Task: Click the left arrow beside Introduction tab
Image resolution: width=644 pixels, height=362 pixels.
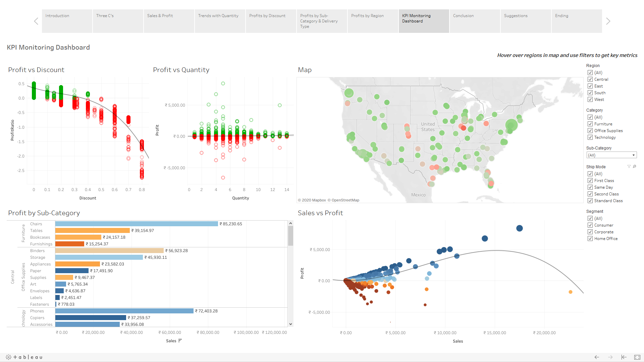Action: click(36, 21)
